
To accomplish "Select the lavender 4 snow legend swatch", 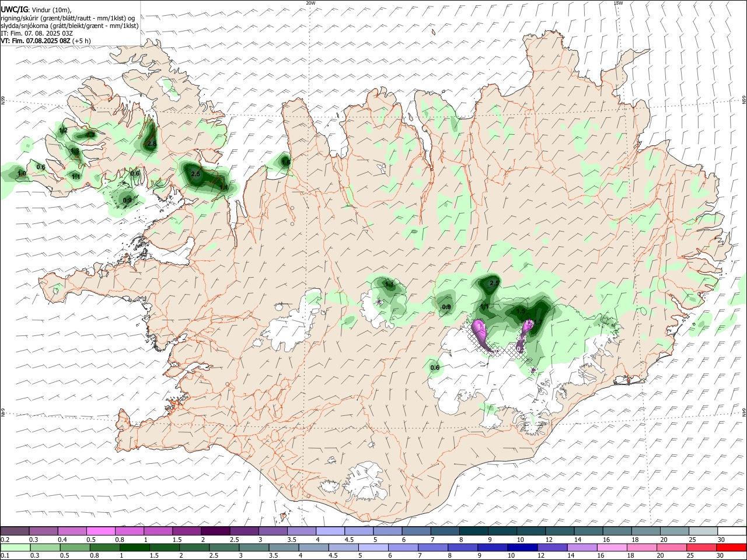I will (330, 531).
